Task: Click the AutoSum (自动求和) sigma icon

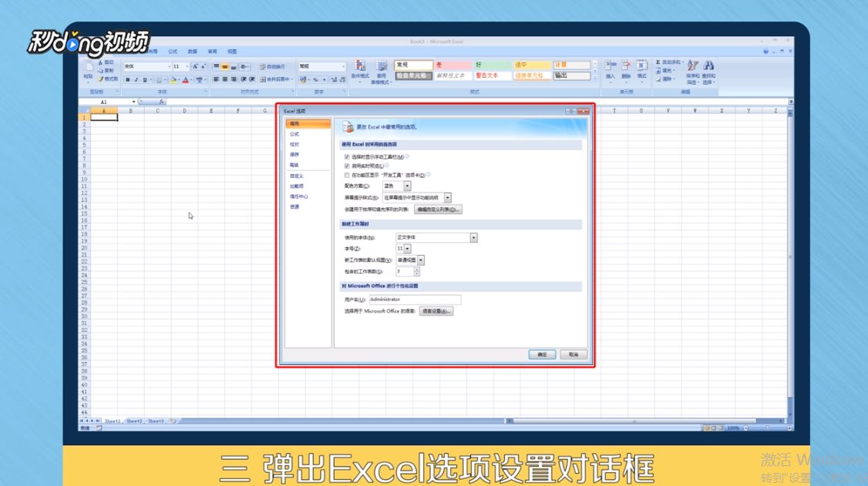Action: (x=658, y=62)
